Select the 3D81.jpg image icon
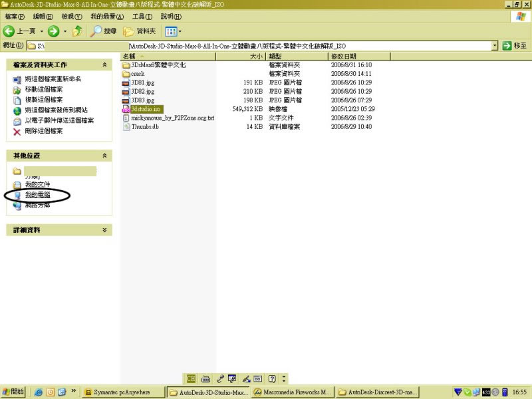This screenshot has height=399, width=532. coord(126,82)
